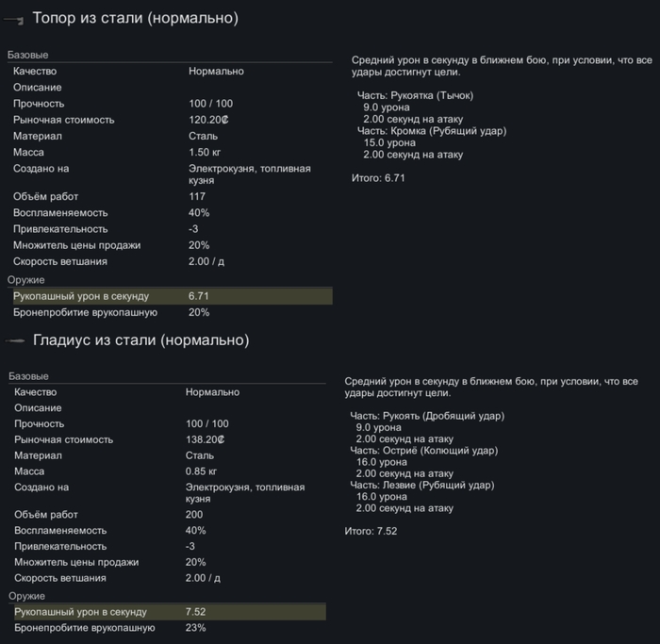This screenshot has width=660, height=644.
Task: Click the axe's "Бронепробитие врукопашную" 20% row
Action: pos(168,312)
